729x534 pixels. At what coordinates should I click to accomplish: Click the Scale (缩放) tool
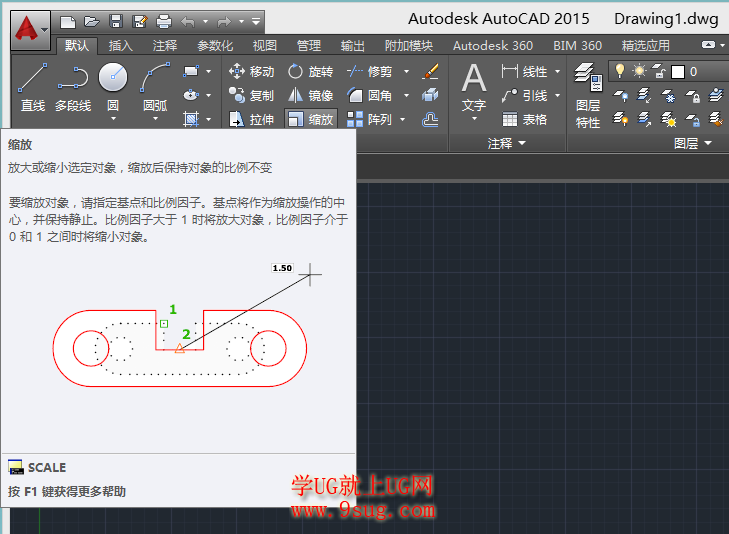click(310, 119)
